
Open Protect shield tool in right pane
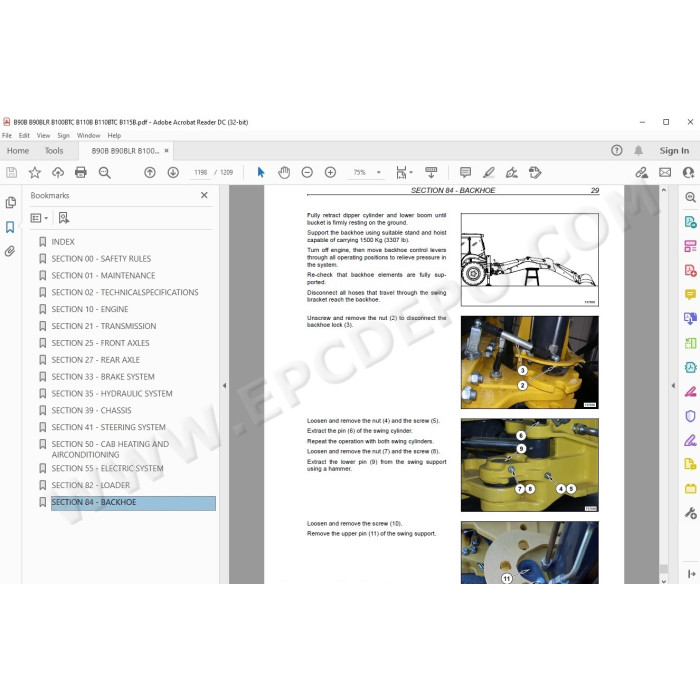(x=690, y=416)
